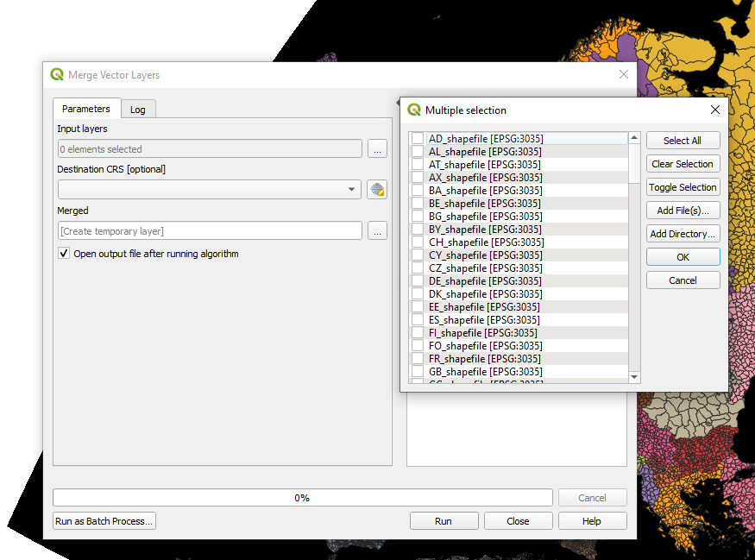Toggle Open output file after running algorithm
Image resolution: width=755 pixels, height=560 pixels.
64,254
